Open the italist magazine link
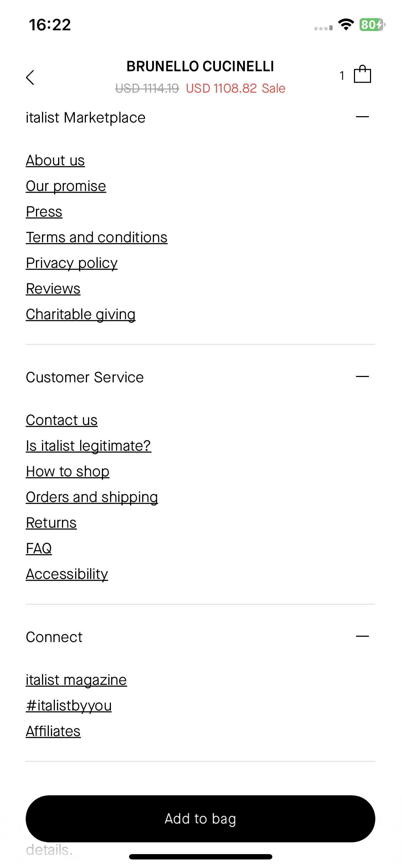This screenshot has height=868, width=401. pyautogui.click(x=76, y=680)
